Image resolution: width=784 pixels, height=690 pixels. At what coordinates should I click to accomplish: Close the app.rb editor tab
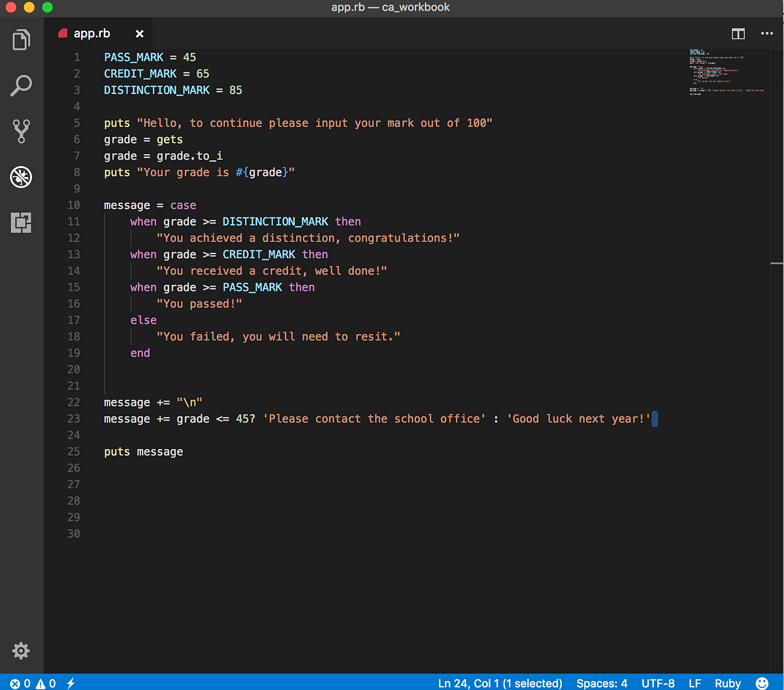click(139, 34)
